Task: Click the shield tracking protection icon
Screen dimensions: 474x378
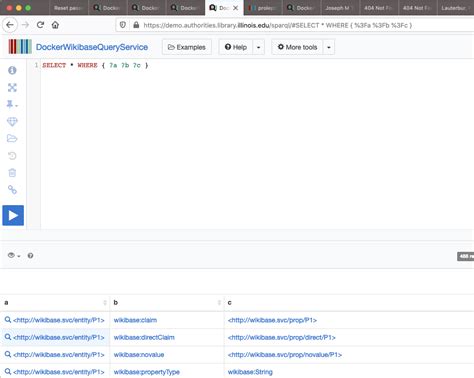Action: [123, 25]
